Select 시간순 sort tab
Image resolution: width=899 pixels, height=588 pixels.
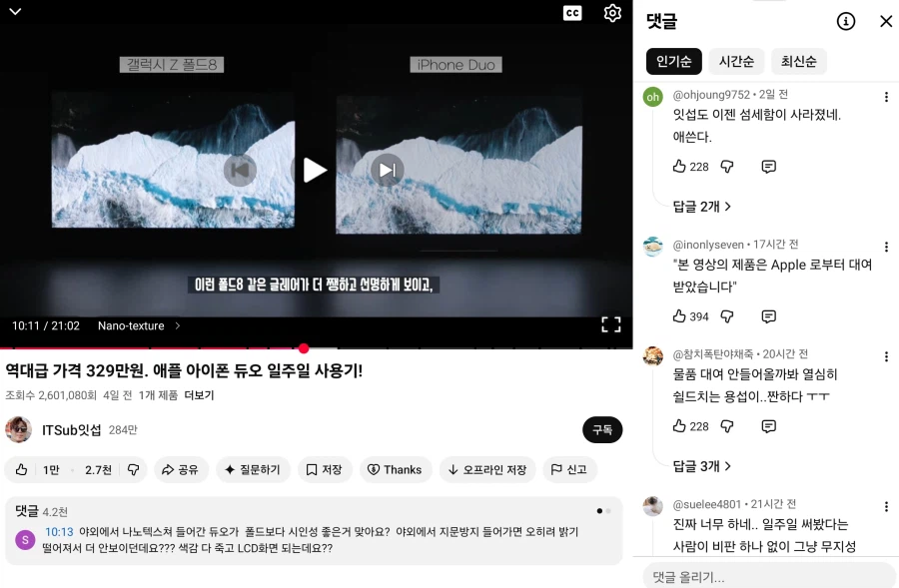coord(736,61)
